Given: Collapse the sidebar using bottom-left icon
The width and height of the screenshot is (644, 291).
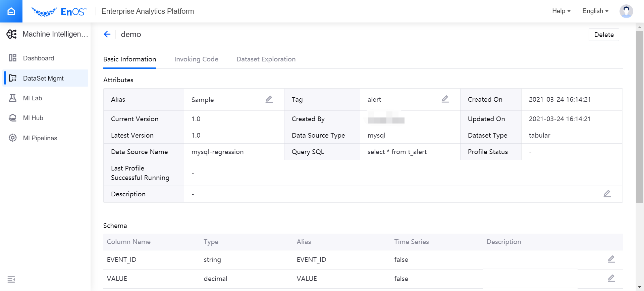Looking at the screenshot, I should coord(11,279).
